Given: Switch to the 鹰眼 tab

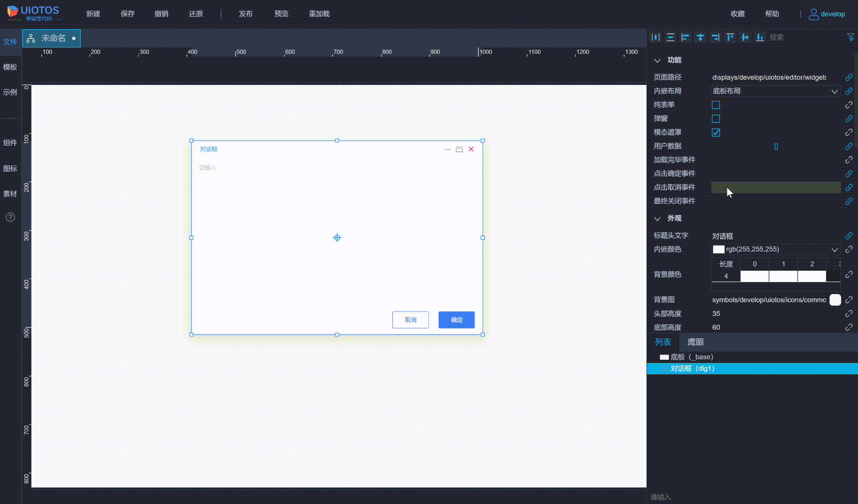Looking at the screenshot, I should [695, 342].
